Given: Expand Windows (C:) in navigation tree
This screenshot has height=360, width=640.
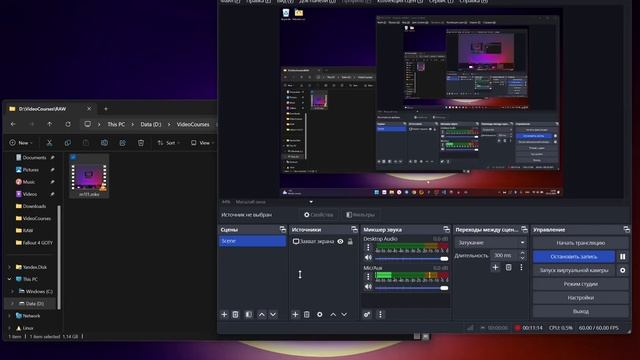Looking at the screenshot, I should 13,291.
